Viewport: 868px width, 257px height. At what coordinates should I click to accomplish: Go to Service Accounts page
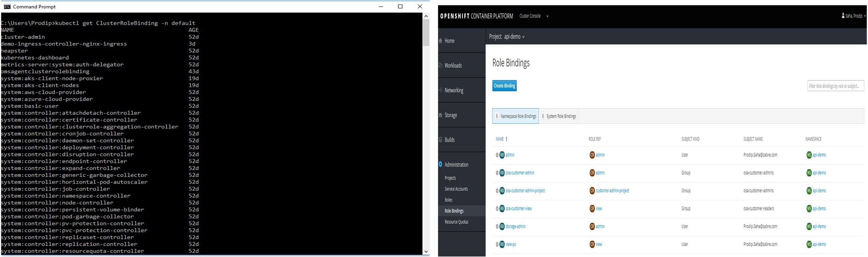point(456,189)
